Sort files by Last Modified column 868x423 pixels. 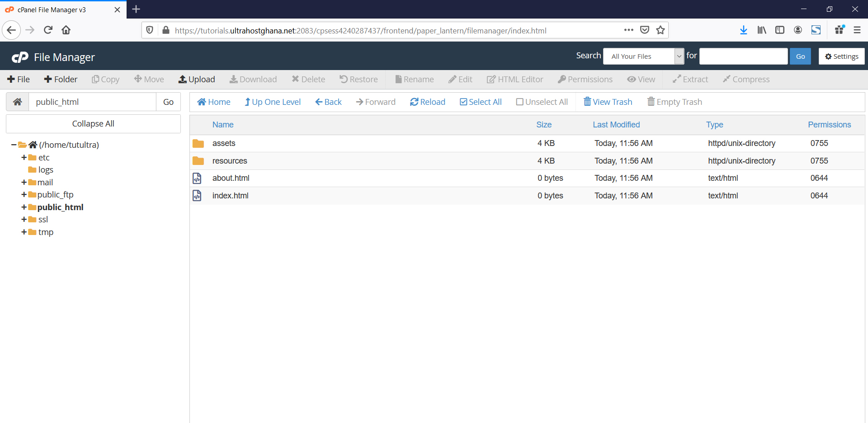click(x=616, y=124)
